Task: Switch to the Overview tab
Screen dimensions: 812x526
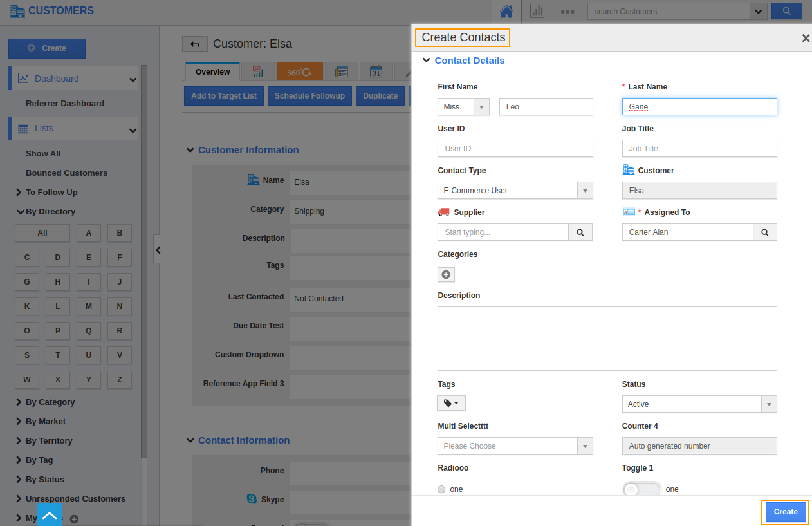Action: coord(212,72)
